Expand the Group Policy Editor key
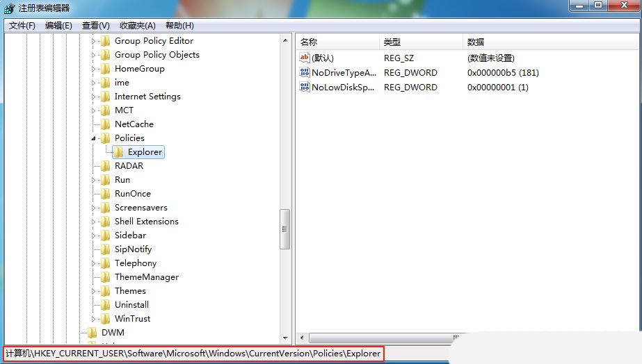 (x=93, y=41)
